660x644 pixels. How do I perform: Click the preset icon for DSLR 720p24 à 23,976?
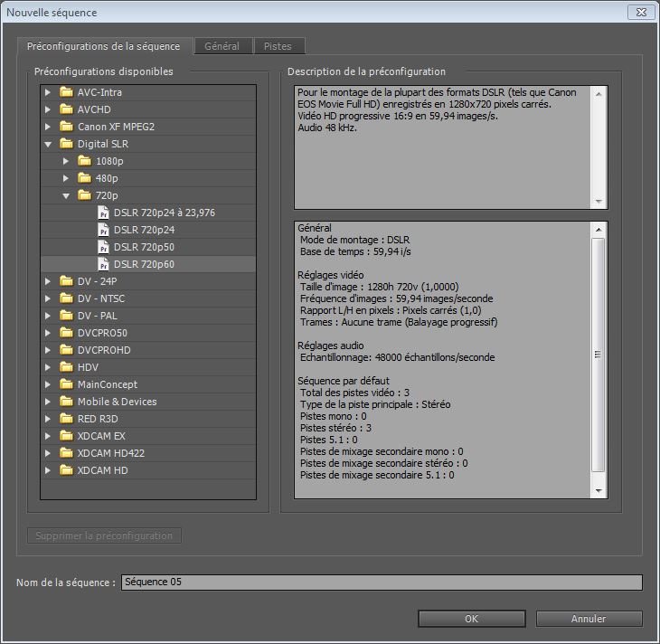coord(103,213)
